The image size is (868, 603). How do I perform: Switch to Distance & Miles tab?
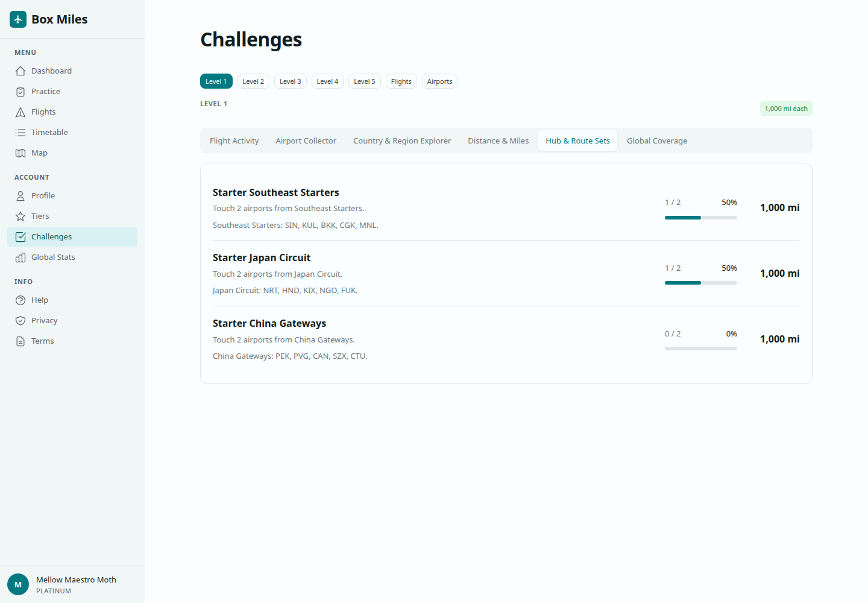pos(498,140)
